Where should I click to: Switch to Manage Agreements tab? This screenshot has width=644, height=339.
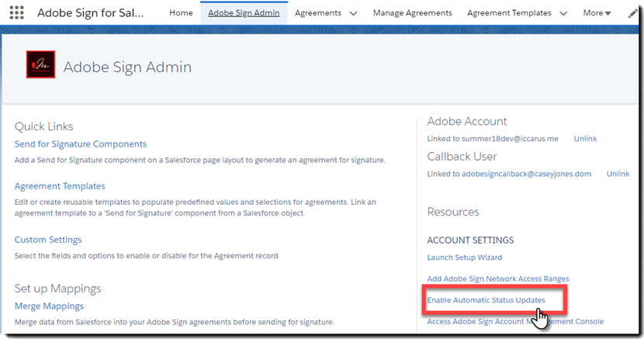pos(412,13)
